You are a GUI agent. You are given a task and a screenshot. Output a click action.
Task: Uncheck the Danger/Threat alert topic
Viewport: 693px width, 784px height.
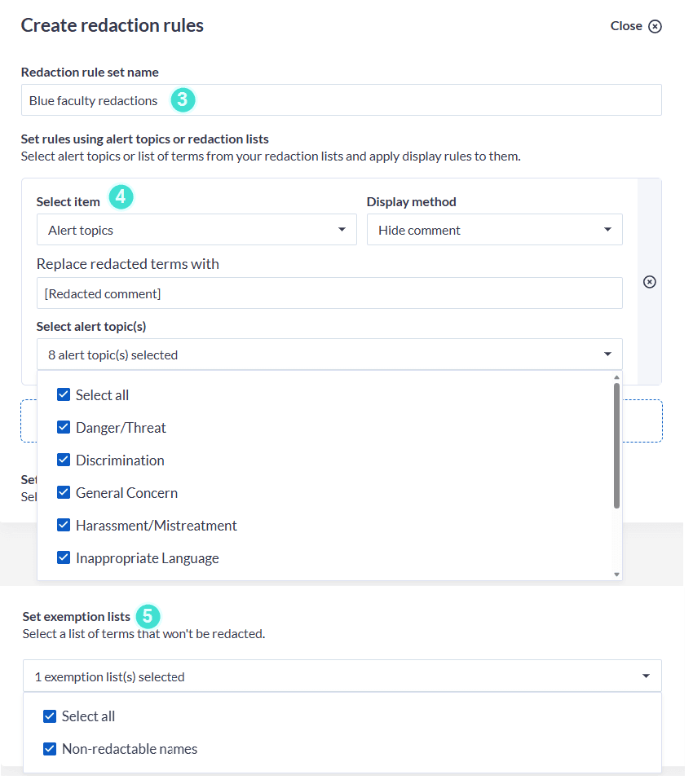(64, 428)
